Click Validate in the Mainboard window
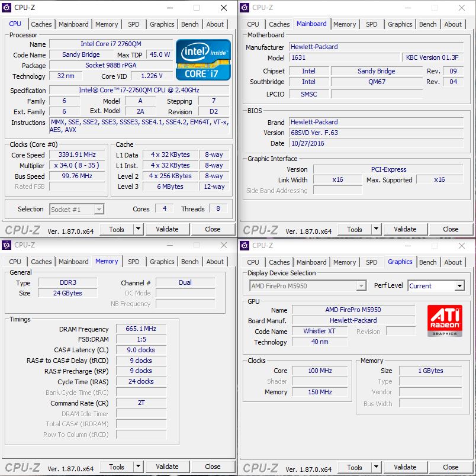 (x=406, y=229)
